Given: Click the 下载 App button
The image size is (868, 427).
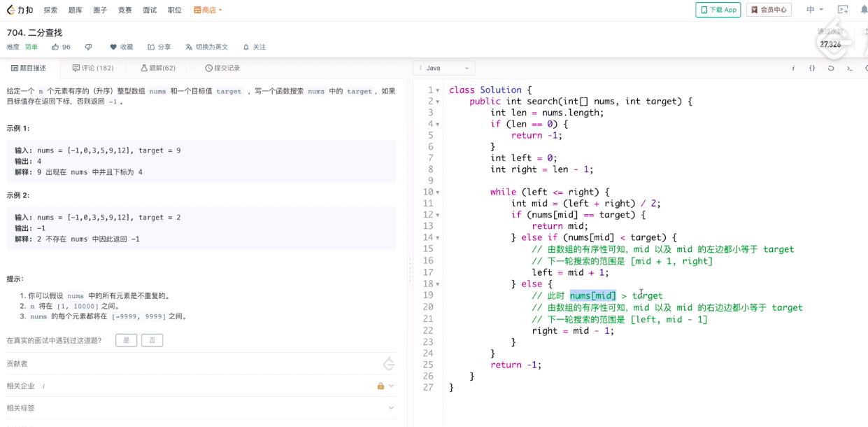Looking at the screenshot, I should click(718, 10).
